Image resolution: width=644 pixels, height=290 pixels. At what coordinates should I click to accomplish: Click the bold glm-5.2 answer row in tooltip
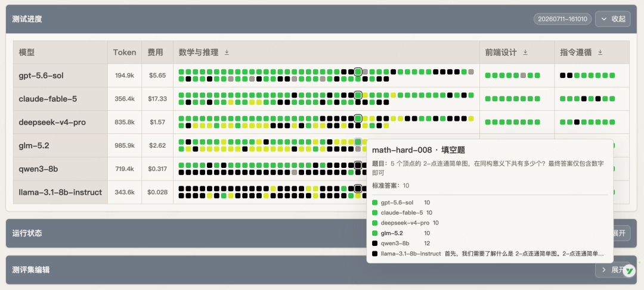490,233
